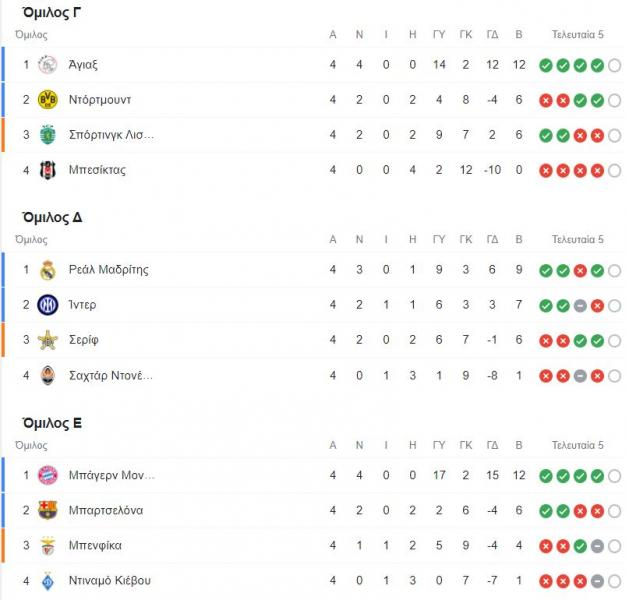Viewport: 629px width, 600px height.
Task: Open the Σερίφ team row
Action: click(x=313, y=340)
